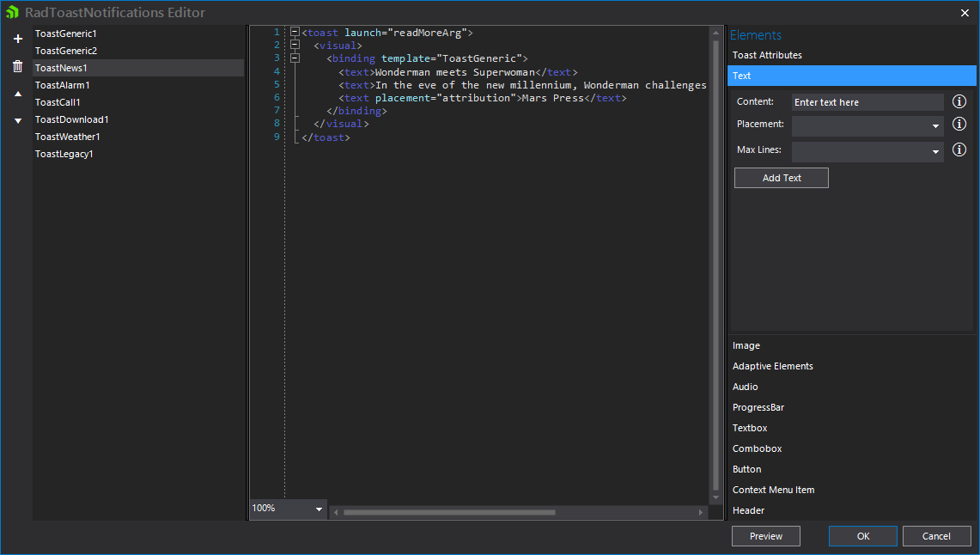Image resolution: width=980 pixels, height=555 pixels.
Task: Move selected toast down with the down arrow icon
Action: [x=17, y=119]
